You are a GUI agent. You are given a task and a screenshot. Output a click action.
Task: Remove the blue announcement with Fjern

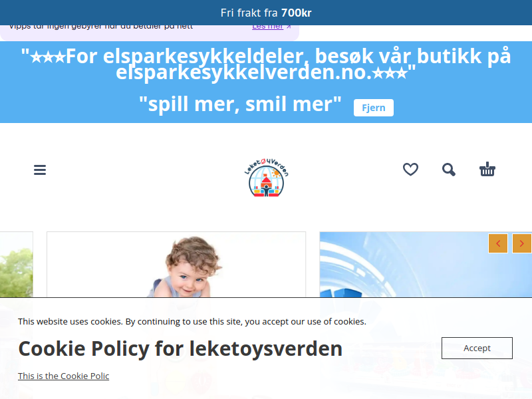click(x=374, y=108)
